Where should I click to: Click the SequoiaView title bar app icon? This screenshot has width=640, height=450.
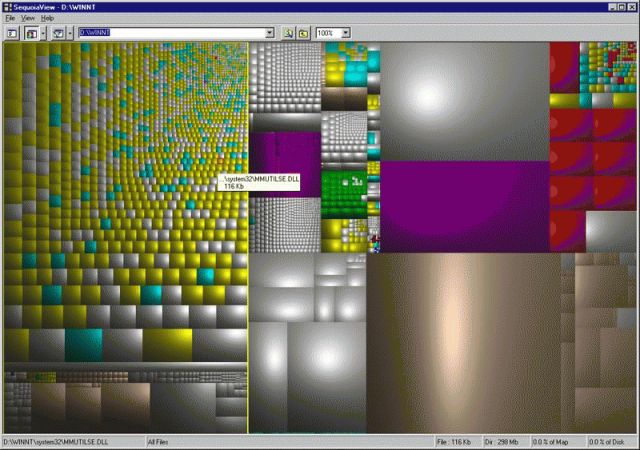(x=7, y=7)
